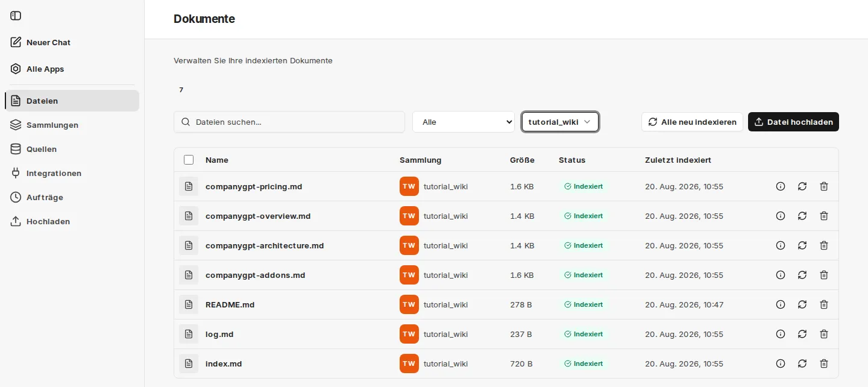Start a Neuer Chat
Viewport: 868px width, 387px height.
click(x=72, y=42)
